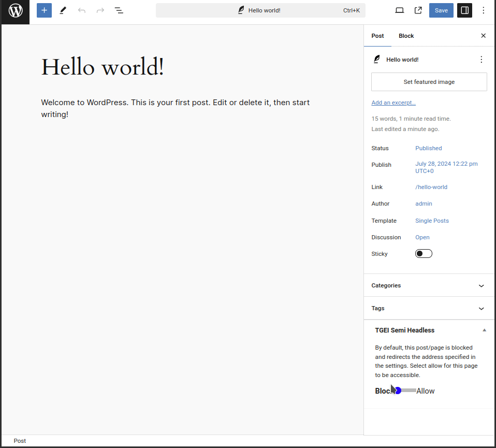Open the Document Overview list icon
This screenshot has height=448, width=496.
point(119,10)
